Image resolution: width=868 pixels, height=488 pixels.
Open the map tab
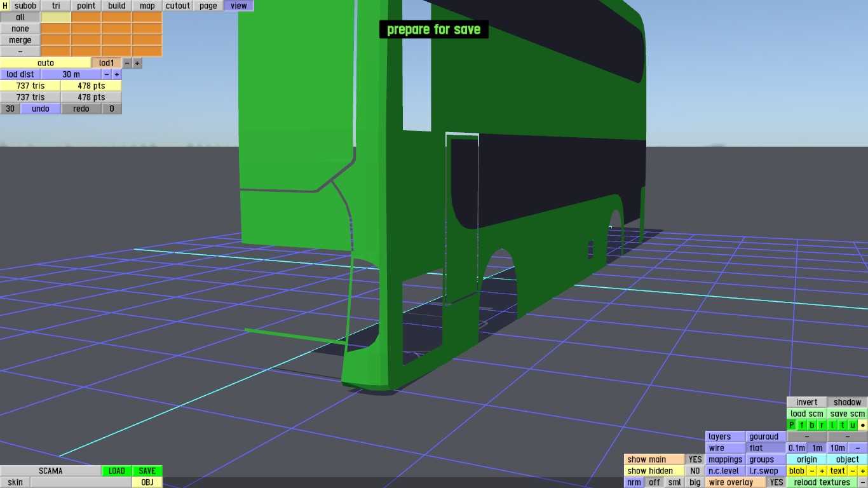click(x=147, y=6)
